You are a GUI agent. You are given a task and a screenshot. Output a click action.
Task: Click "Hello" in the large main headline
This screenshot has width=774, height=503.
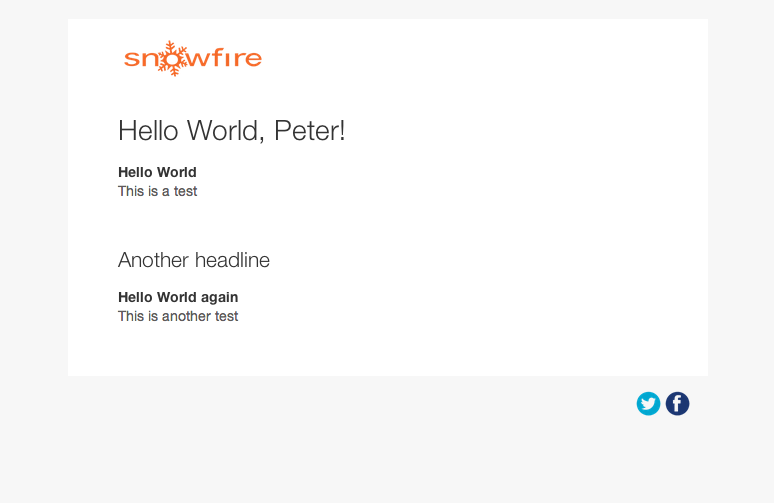click(x=148, y=131)
